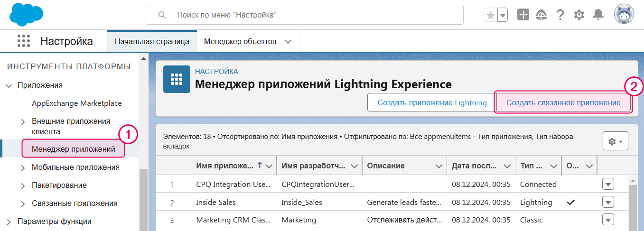Viewport: 644px width, 231px height.
Task: Expand Внешние приложения клиента node
Action: pyautogui.click(x=23, y=122)
